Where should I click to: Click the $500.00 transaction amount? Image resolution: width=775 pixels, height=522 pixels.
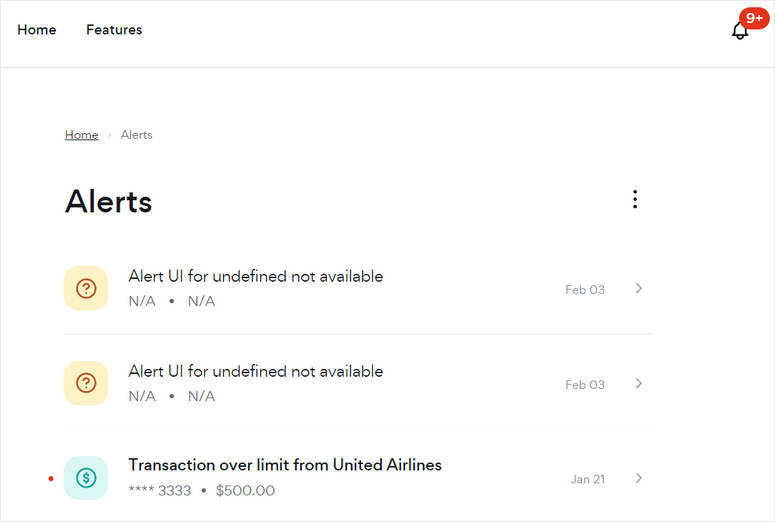point(245,491)
